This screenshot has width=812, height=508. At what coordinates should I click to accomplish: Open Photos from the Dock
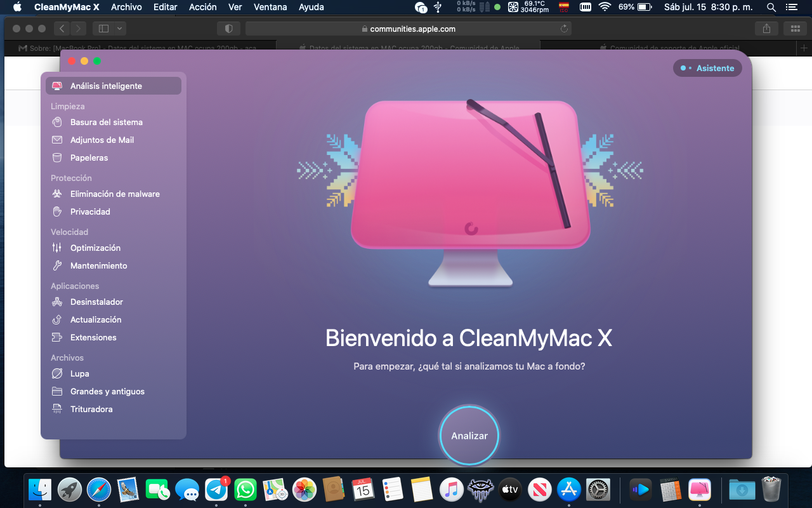tap(304, 490)
